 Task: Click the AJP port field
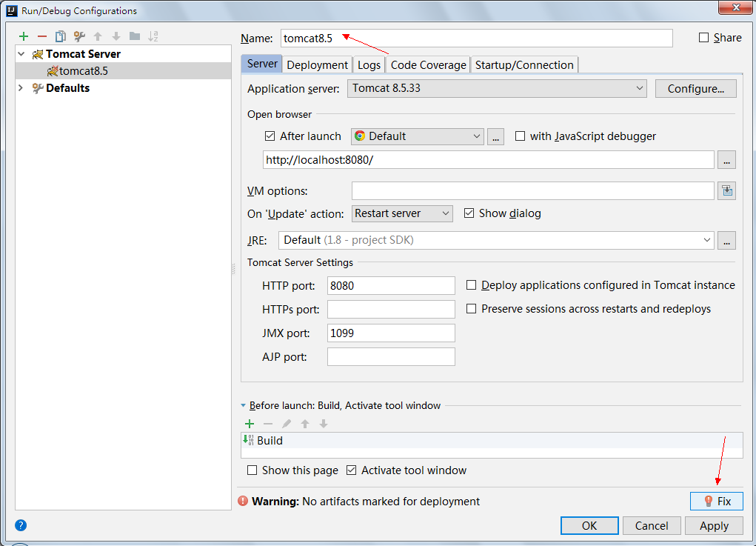tap(391, 357)
